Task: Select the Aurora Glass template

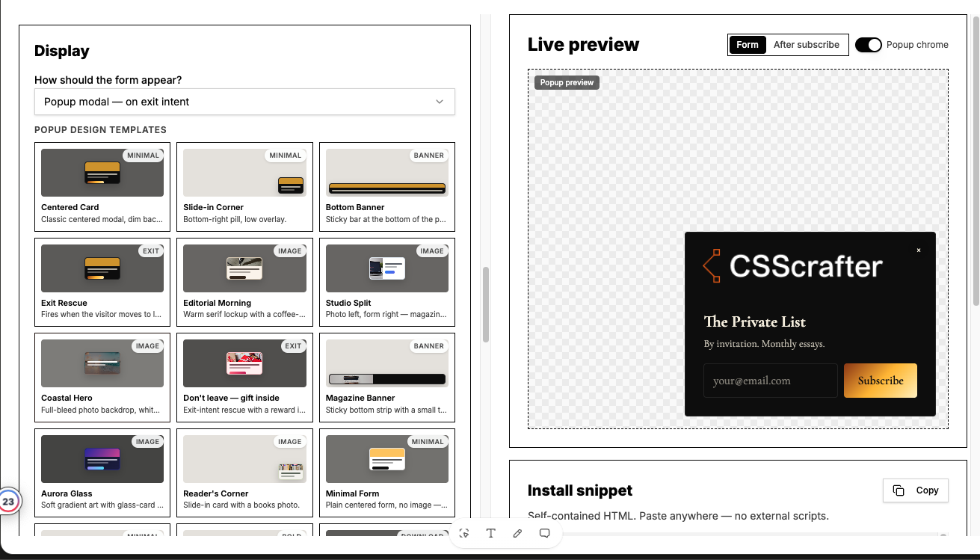Action: pyautogui.click(x=102, y=473)
